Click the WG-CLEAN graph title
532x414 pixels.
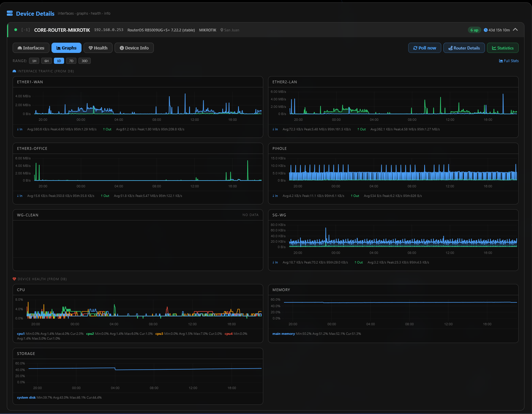pos(28,215)
